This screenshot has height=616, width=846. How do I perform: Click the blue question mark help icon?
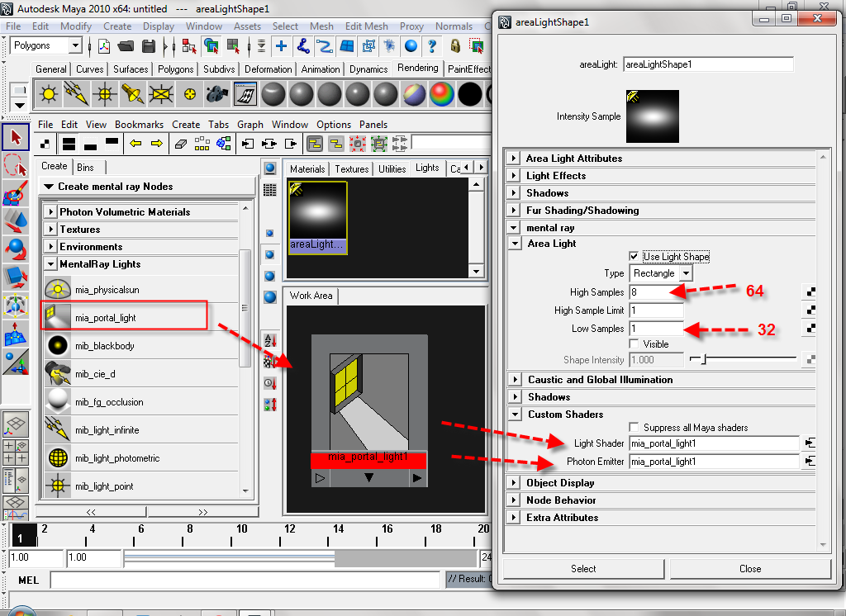(x=431, y=46)
